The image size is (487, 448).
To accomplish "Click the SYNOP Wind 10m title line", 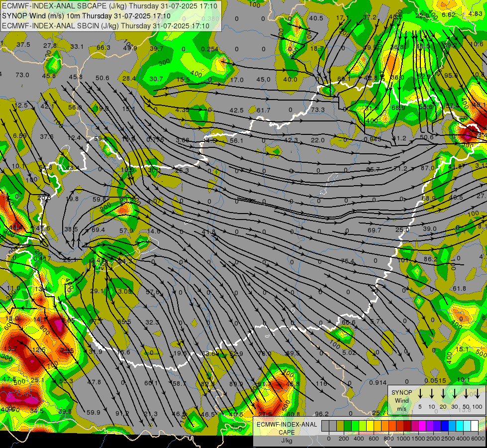I will click(86, 16).
